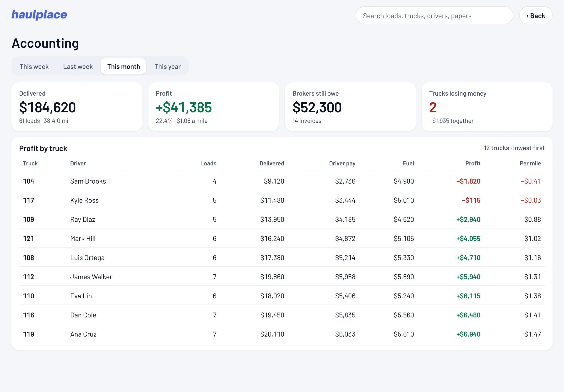
Task: Open the Trucks losing money card
Action: (487, 107)
